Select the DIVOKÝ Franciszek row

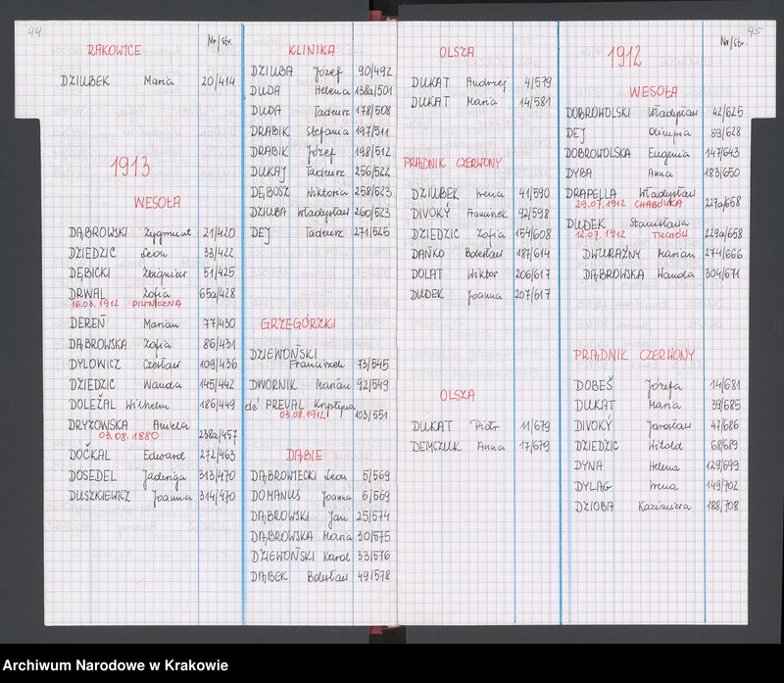(481, 214)
